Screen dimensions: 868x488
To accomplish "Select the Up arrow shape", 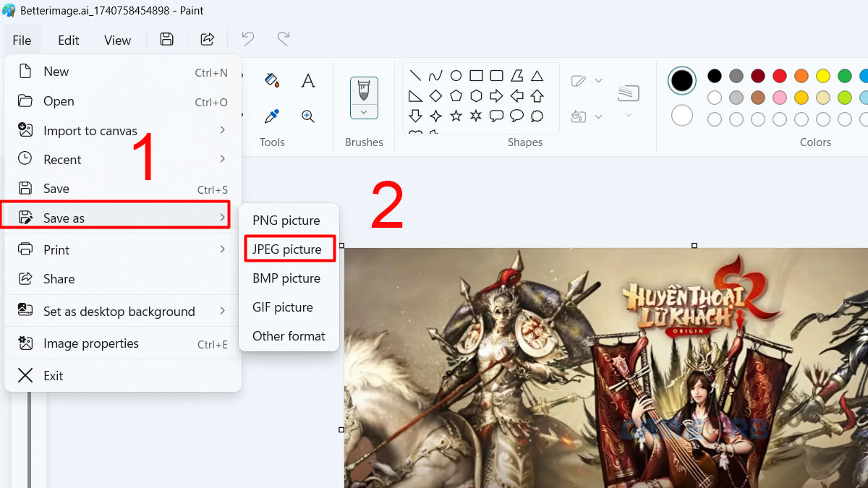I will (x=537, y=95).
